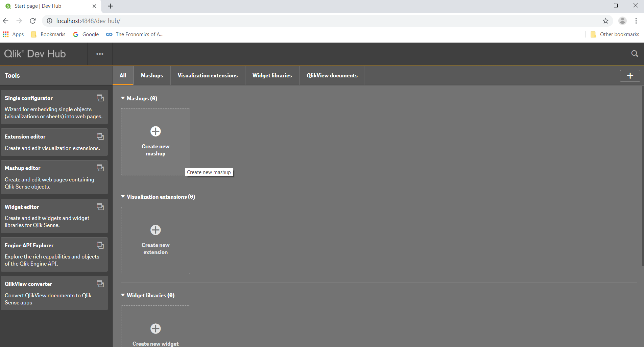Open Widget editor pop-out icon
The height and width of the screenshot is (347, 644).
pyautogui.click(x=100, y=207)
